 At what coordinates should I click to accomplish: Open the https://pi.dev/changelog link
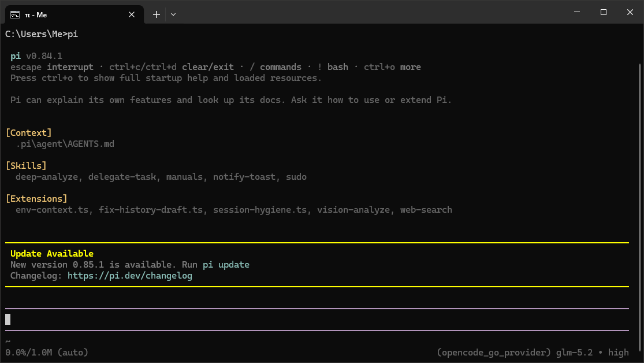click(x=130, y=276)
